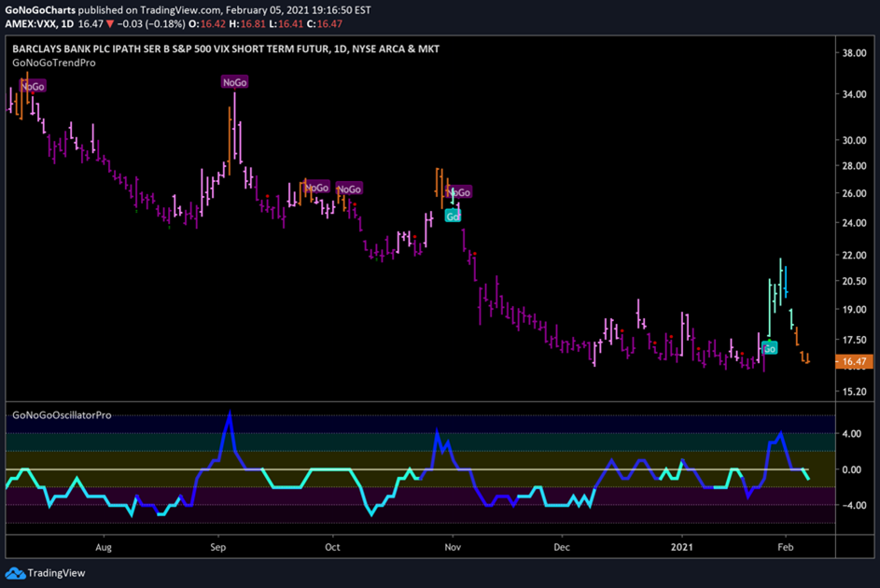The height and width of the screenshot is (588, 880).
Task: Click the Dec label on time axis
Action: tap(561, 547)
